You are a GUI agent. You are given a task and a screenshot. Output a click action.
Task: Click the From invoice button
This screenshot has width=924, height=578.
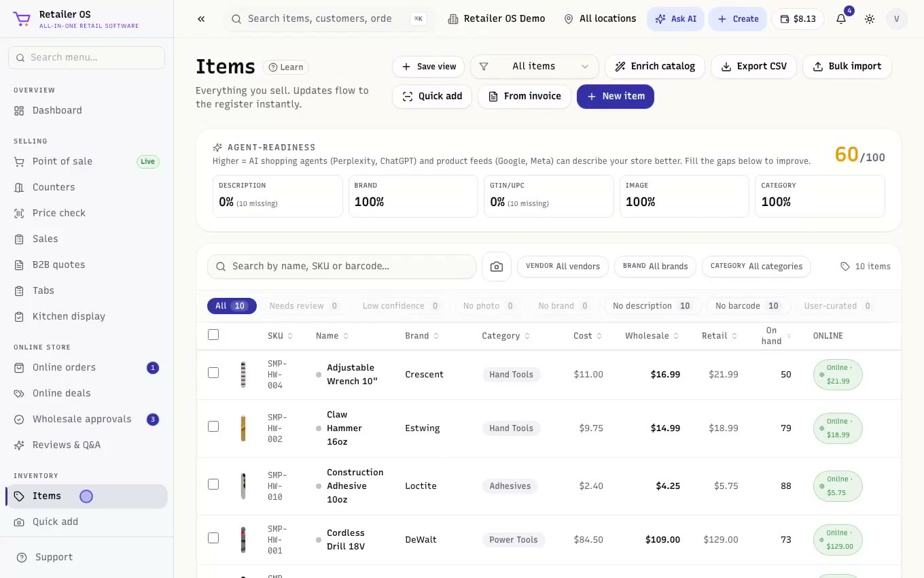[525, 97]
